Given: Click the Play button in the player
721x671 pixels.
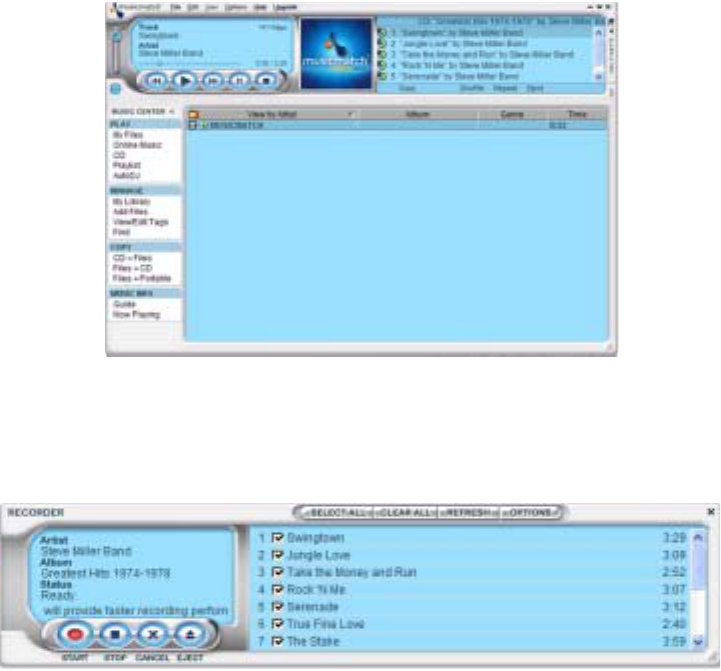Looking at the screenshot, I should pos(184,81).
